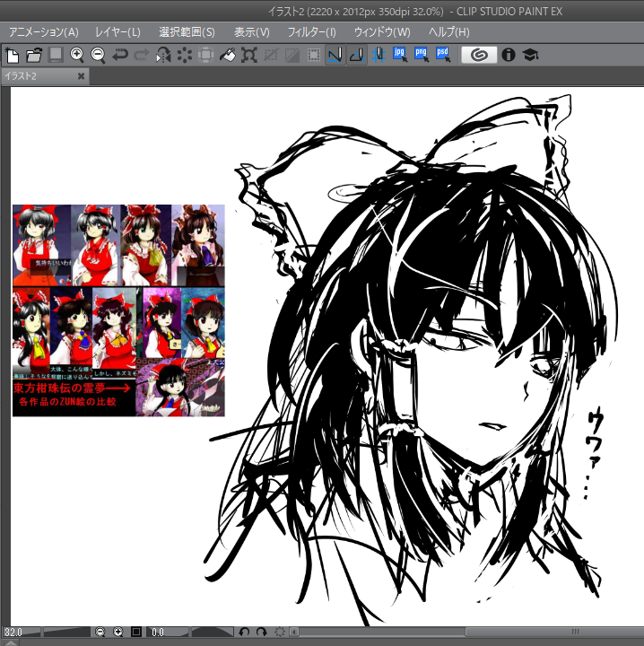The image size is (644, 646).
Task: Open the 表示(V) menu
Action: tap(251, 32)
